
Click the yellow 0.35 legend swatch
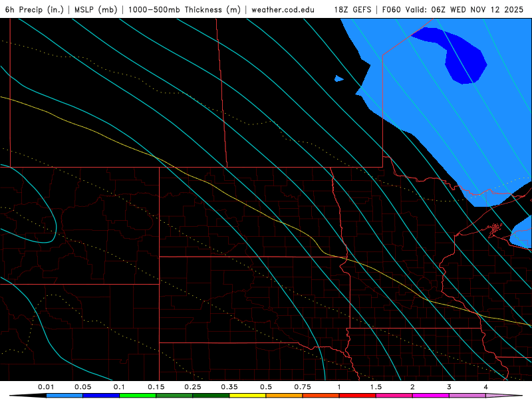point(247,396)
